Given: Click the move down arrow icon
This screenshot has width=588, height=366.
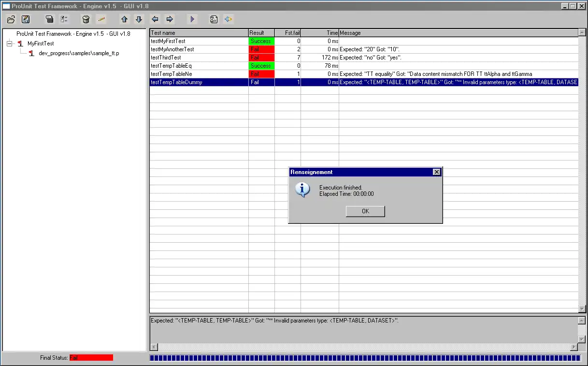Looking at the screenshot, I should click(x=139, y=19).
